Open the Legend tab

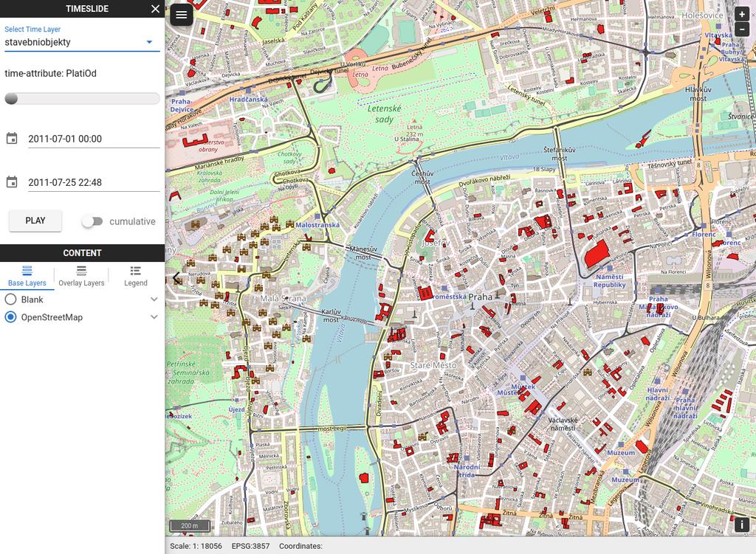136,276
